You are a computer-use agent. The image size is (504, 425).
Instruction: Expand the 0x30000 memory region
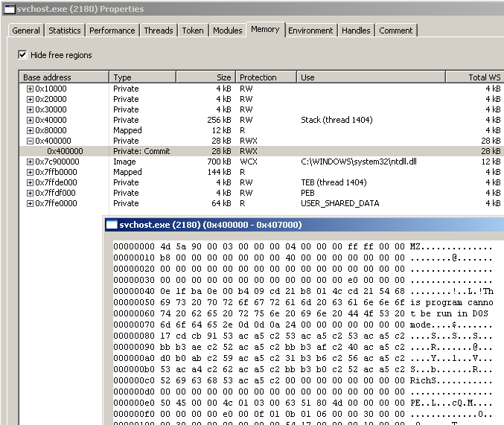click(30, 109)
